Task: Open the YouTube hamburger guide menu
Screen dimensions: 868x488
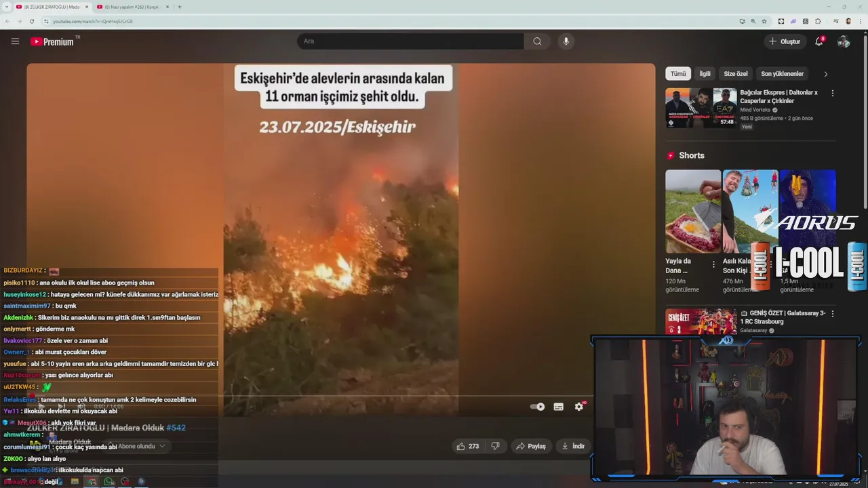Action: click(15, 41)
